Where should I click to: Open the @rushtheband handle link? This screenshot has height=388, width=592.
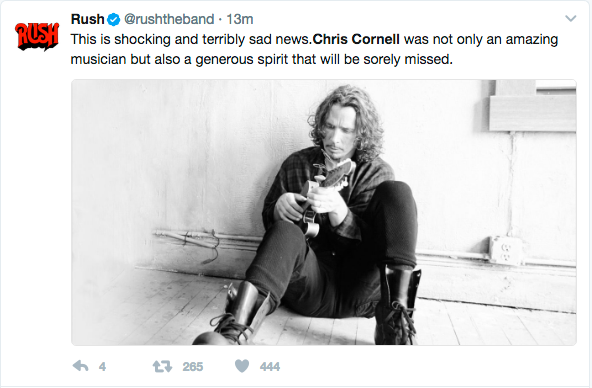[x=169, y=19]
